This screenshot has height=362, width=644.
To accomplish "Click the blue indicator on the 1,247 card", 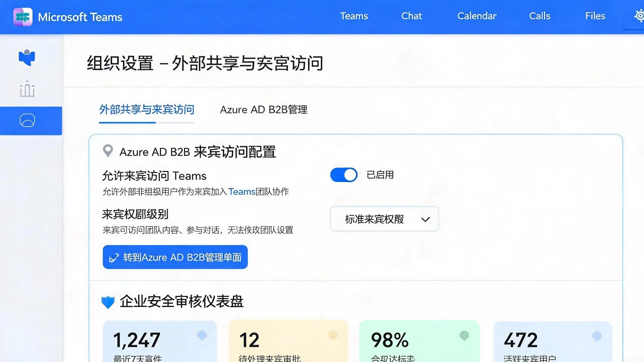I will 202,335.
